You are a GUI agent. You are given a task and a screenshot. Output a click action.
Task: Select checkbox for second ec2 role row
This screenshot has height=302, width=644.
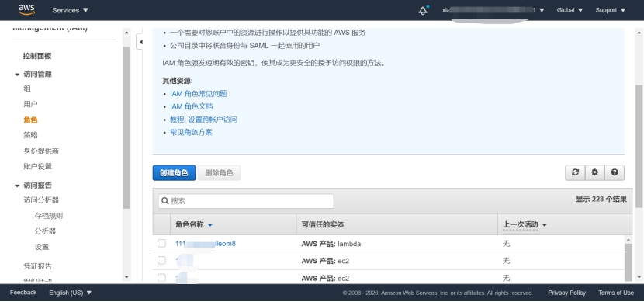coord(161,278)
